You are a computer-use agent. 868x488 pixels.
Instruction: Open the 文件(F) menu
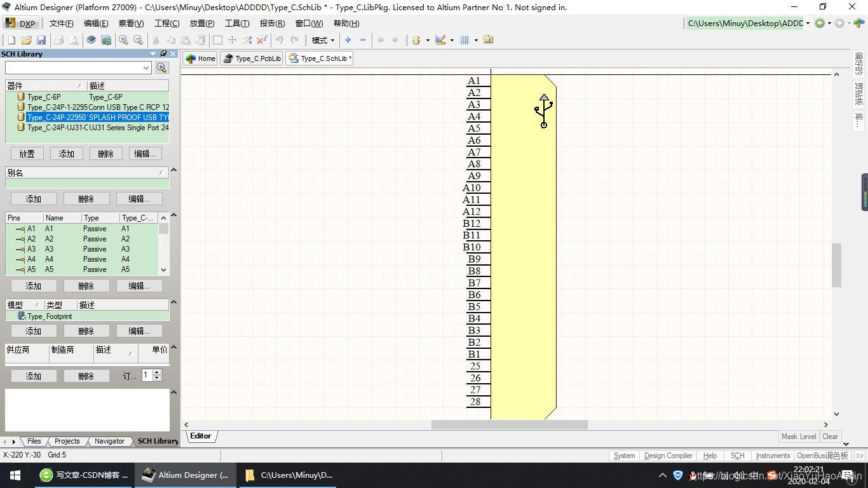point(61,24)
